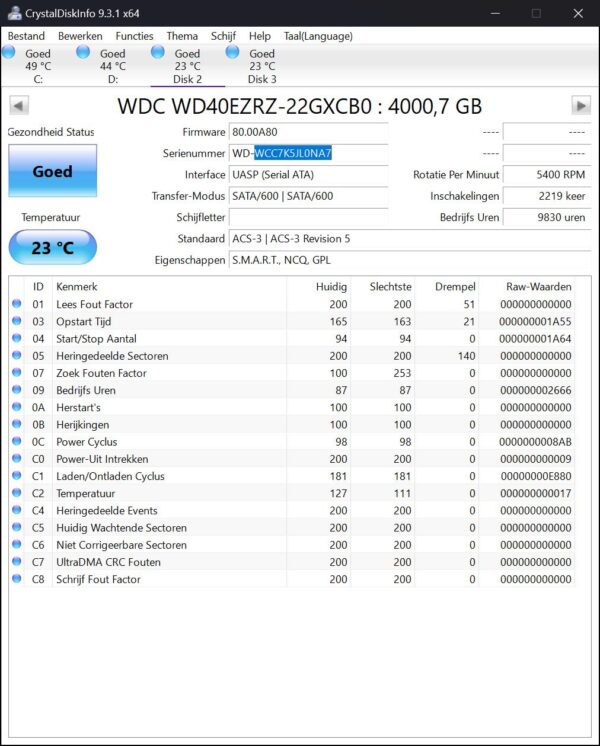The image size is (600, 746).
Task: Click the 23 °C temperature button
Action: 52,247
